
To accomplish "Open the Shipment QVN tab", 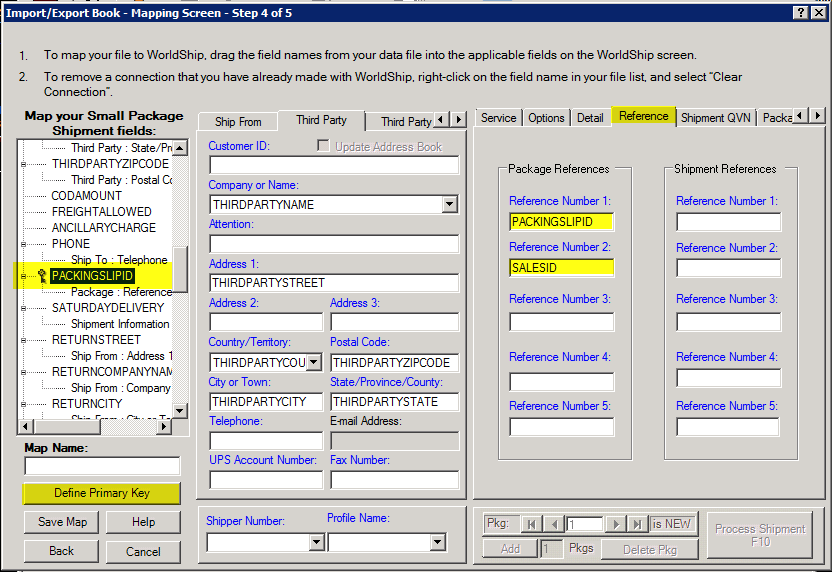I will (x=715, y=117).
